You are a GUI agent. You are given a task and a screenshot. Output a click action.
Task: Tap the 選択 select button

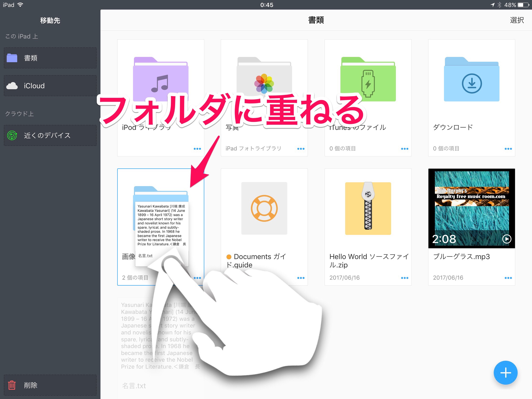pyautogui.click(x=517, y=20)
